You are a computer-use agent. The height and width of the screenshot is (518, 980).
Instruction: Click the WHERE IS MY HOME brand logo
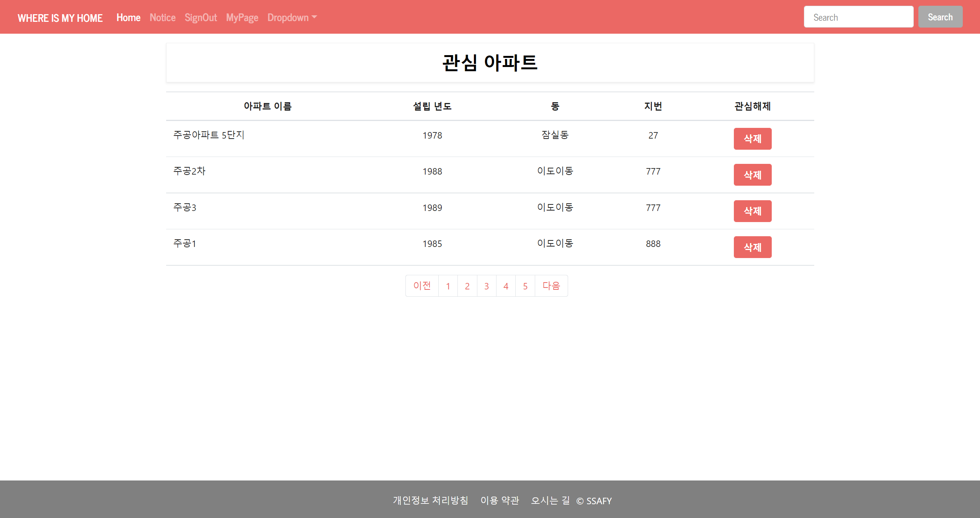(60, 18)
